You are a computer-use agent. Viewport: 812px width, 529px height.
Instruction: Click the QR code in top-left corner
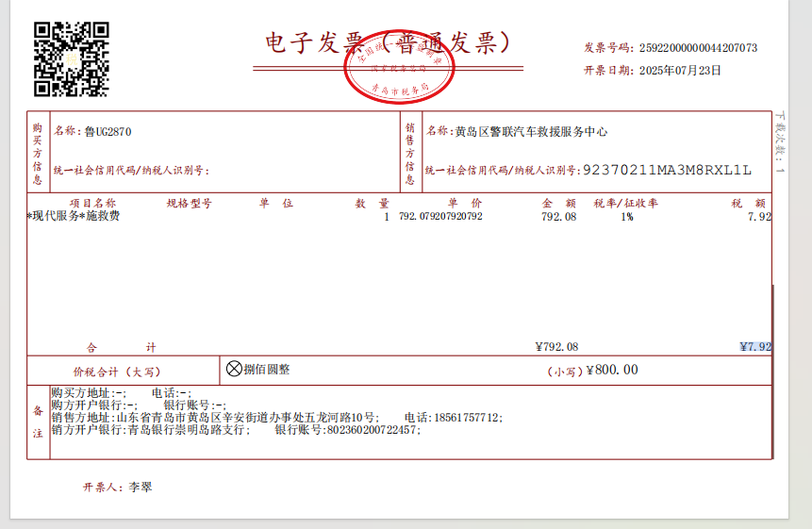point(72,58)
